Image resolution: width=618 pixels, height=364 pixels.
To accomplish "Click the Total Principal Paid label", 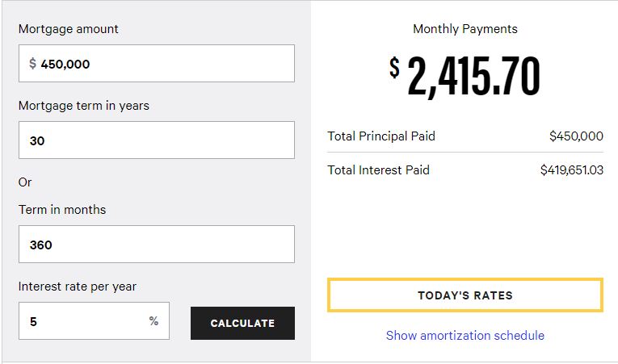I will (381, 136).
